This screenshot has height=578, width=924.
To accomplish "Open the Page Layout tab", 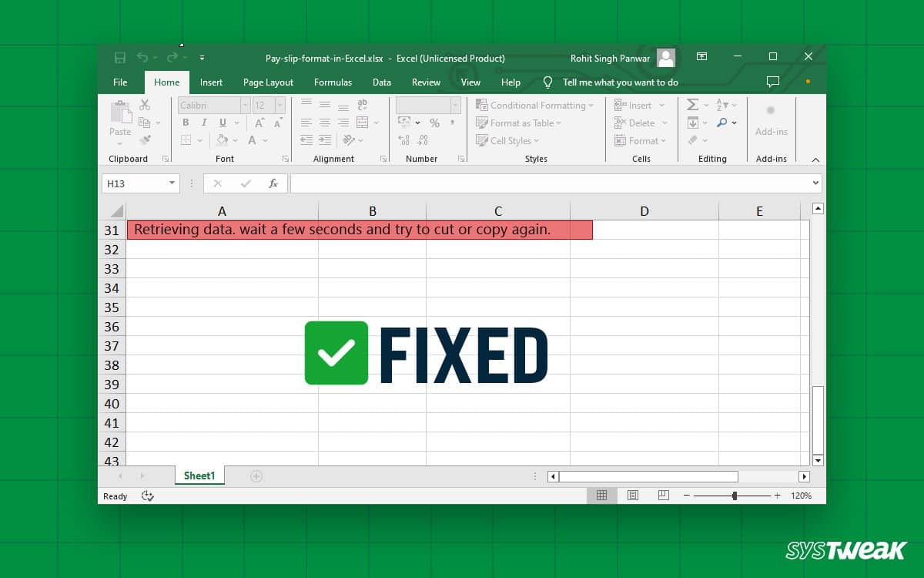I will point(268,82).
